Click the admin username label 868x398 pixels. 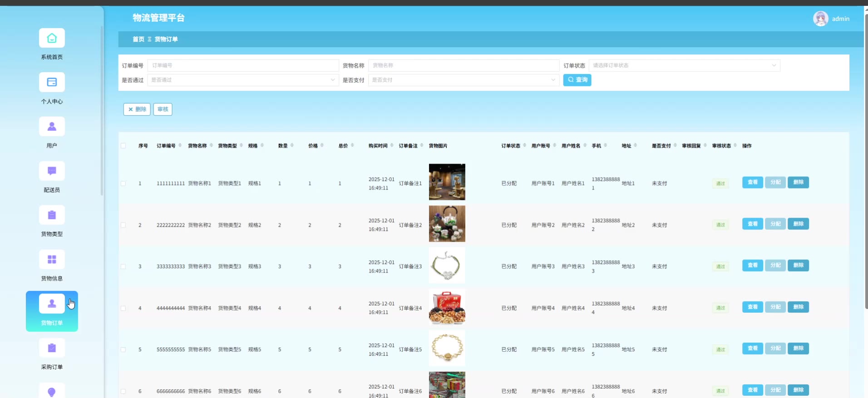pyautogui.click(x=841, y=19)
